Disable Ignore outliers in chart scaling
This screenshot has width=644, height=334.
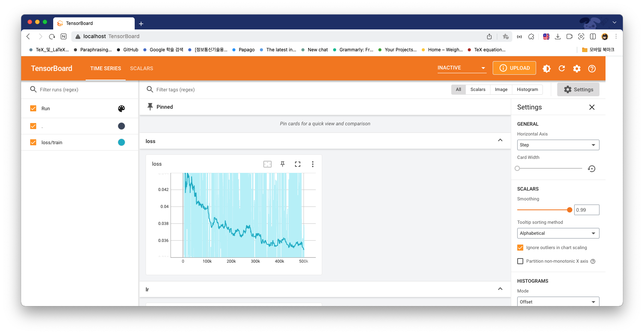click(x=520, y=248)
